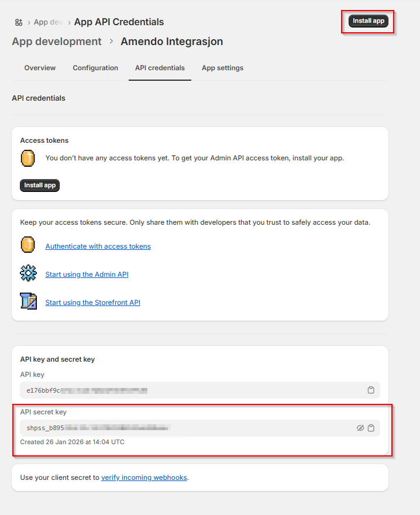Open 'Start using the Admin API' link
Screen dimensions: 420x515
[87, 274]
